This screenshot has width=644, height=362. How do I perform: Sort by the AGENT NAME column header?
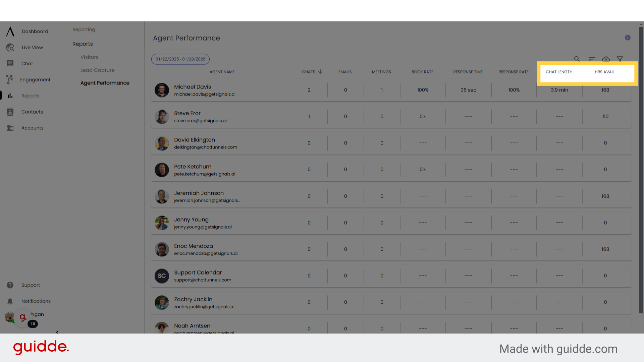pyautogui.click(x=222, y=72)
